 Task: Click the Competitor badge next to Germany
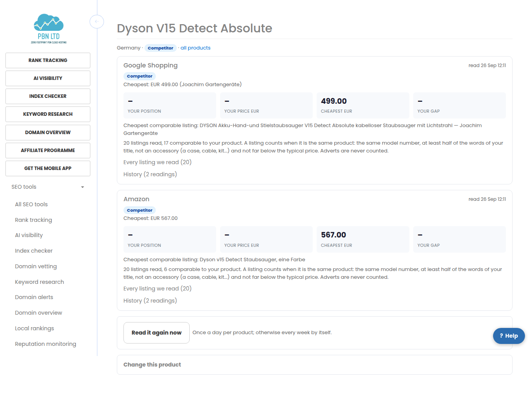click(x=160, y=48)
